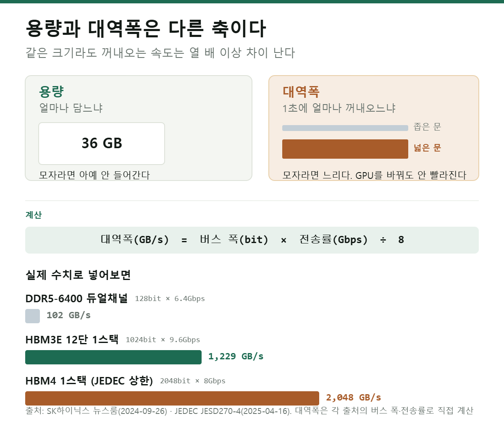Click the bandwidth formula box

coord(252,240)
